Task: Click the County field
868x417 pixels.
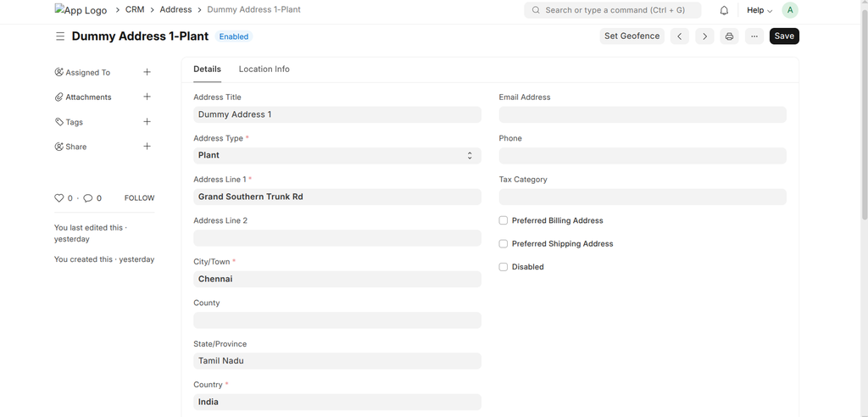Action: pos(337,320)
